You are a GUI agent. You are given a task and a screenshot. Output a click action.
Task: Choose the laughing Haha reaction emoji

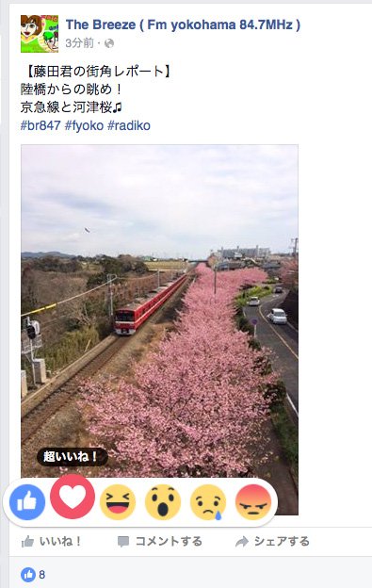tap(118, 502)
